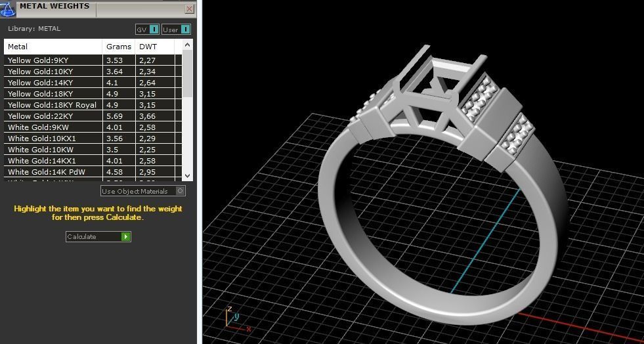
Task: Select the Yellow Gold:18KY row
Action: [x=93, y=94]
